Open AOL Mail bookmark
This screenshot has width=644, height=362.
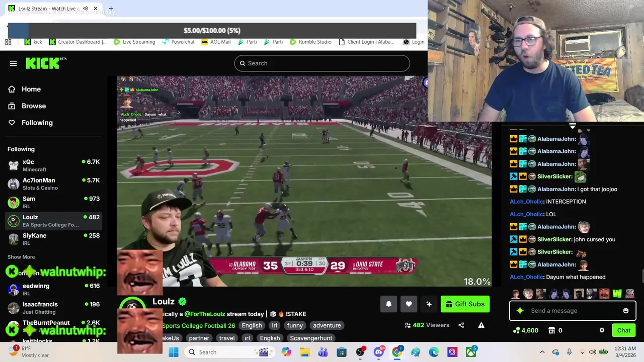(216, 42)
